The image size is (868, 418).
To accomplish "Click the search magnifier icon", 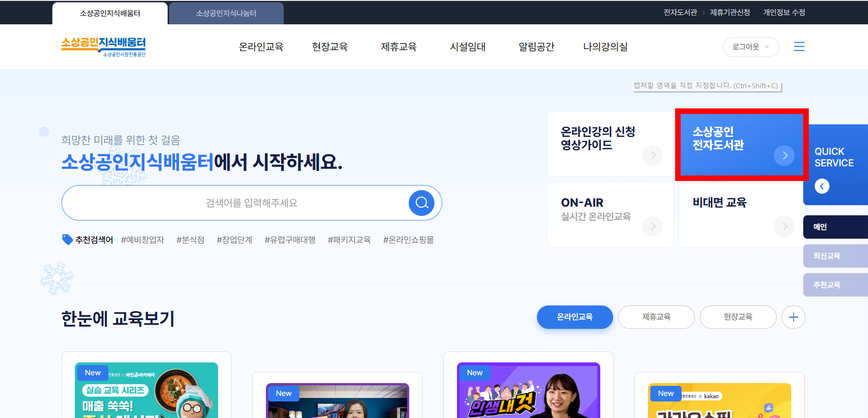I will 421,203.
